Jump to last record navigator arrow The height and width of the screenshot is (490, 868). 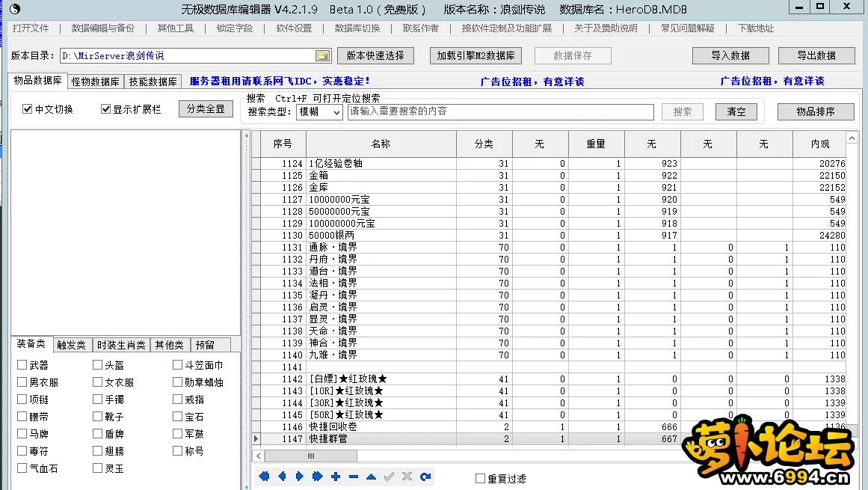[x=317, y=477]
